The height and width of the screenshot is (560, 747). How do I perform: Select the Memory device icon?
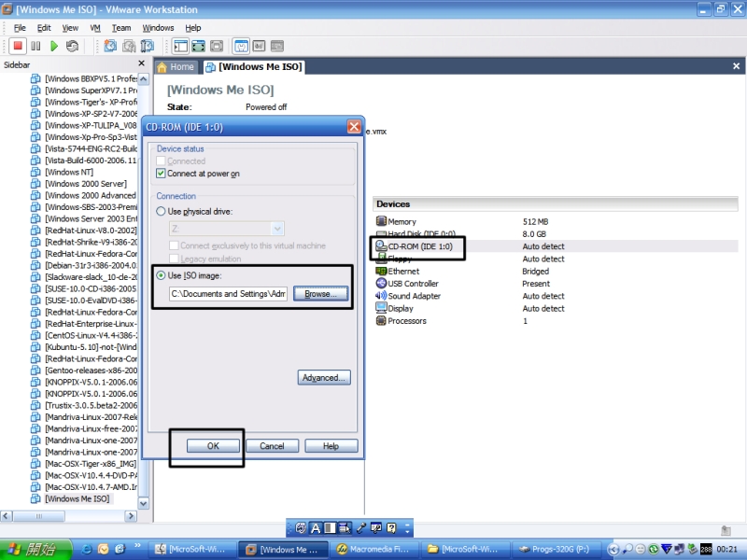[381, 221]
